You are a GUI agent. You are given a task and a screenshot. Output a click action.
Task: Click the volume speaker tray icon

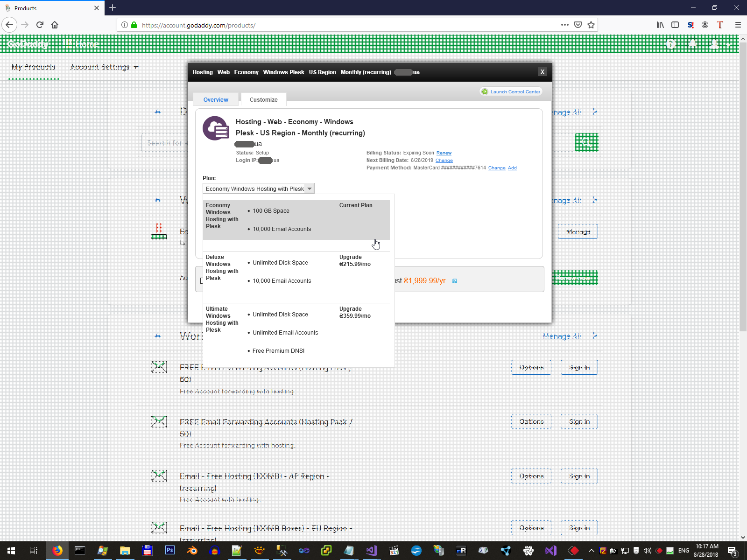point(647,551)
